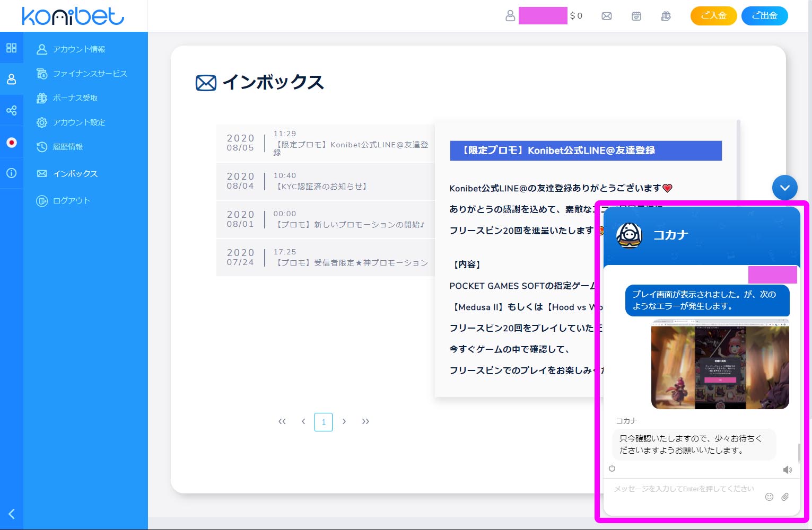Click the paperclip attach file icon

tap(785, 497)
